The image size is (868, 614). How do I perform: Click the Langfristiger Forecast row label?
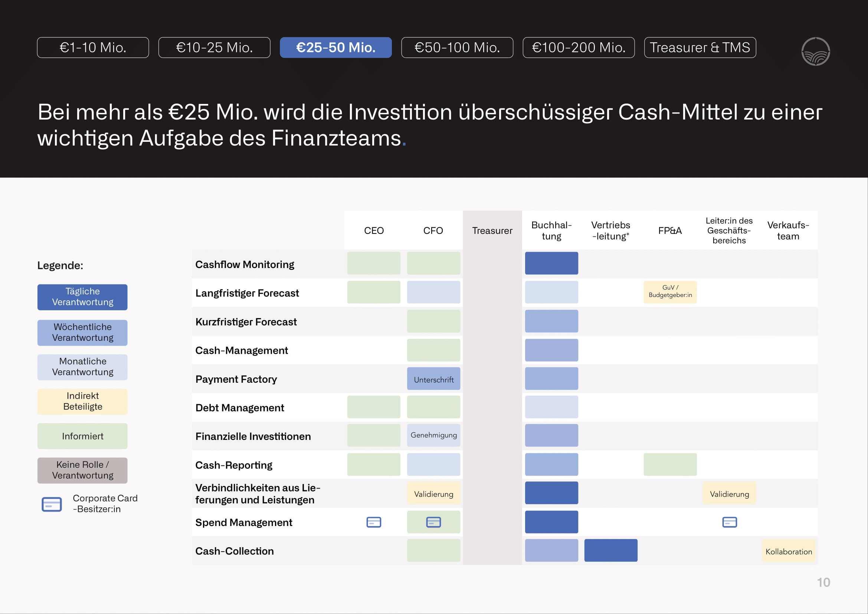[x=247, y=293]
